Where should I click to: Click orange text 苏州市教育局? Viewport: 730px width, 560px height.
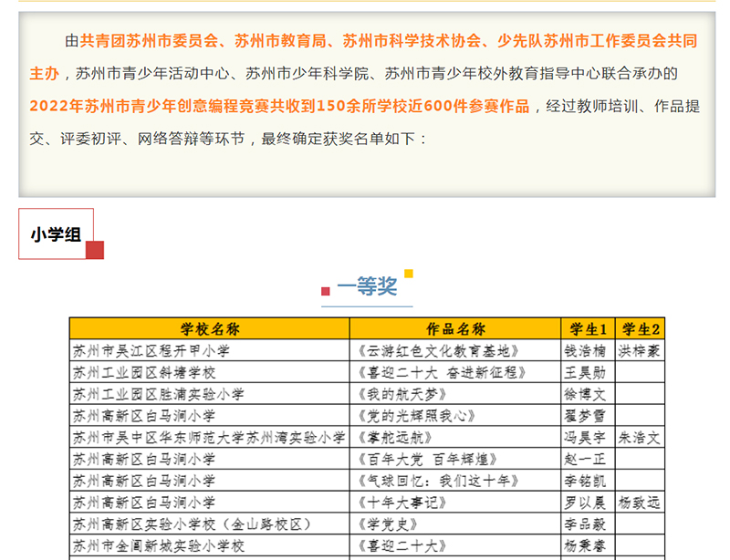pyautogui.click(x=280, y=41)
